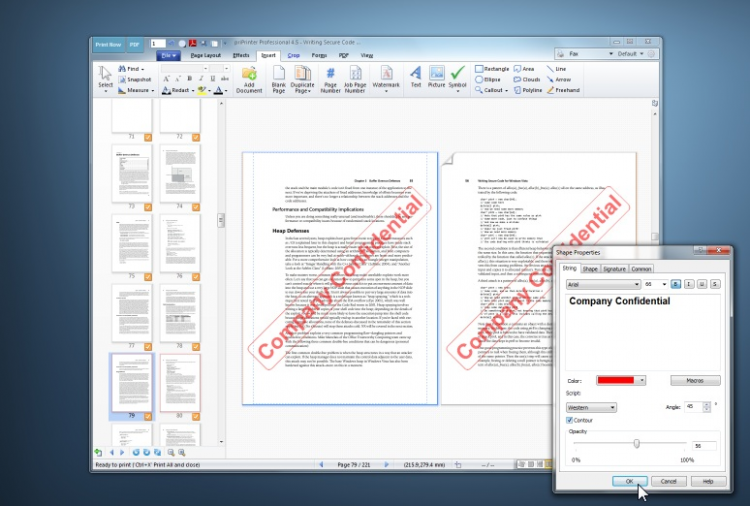Select the Rectangle shape tool
This screenshot has height=506, width=750.
coord(492,69)
